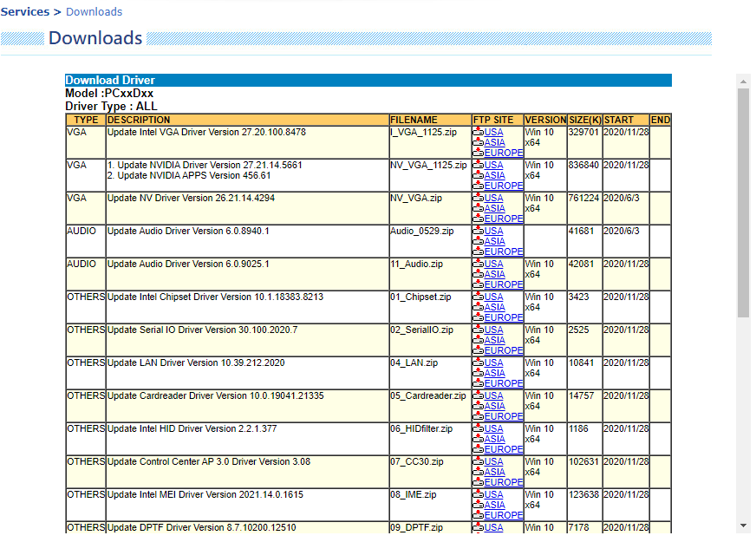Screen dimensions: 756x542
Task: Click the download icon beside EUROPE for 11_Audio.zip
Action: [x=478, y=284]
